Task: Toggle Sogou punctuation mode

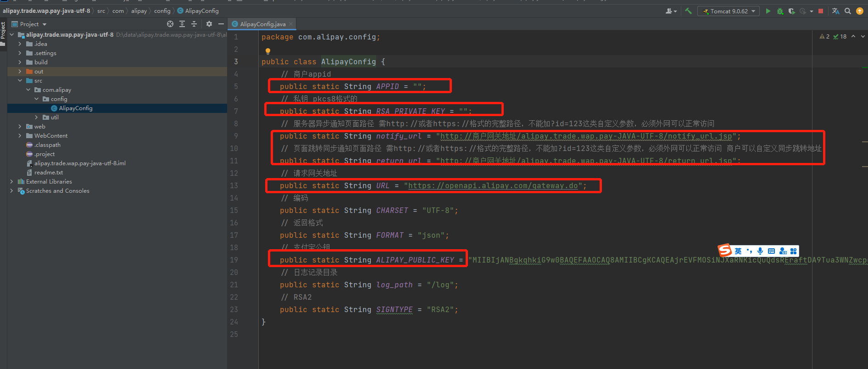Action: (749, 251)
